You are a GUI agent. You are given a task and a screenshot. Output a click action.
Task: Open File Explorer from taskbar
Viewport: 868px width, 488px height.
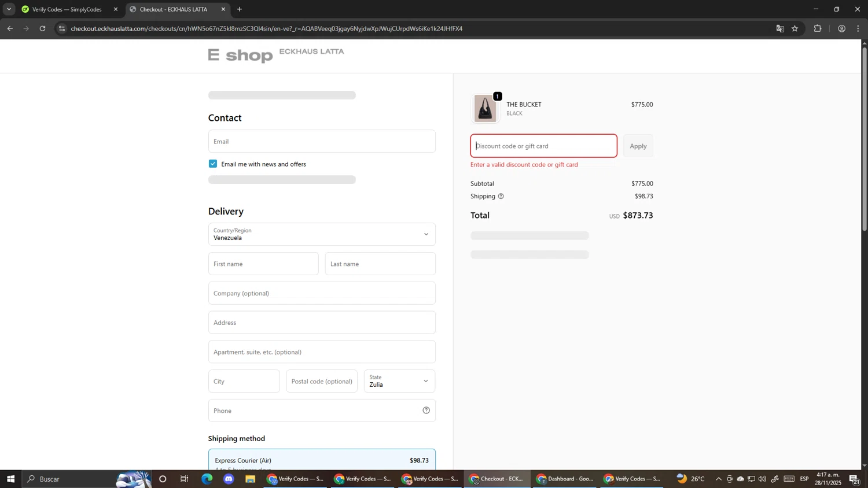(x=251, y=479)
